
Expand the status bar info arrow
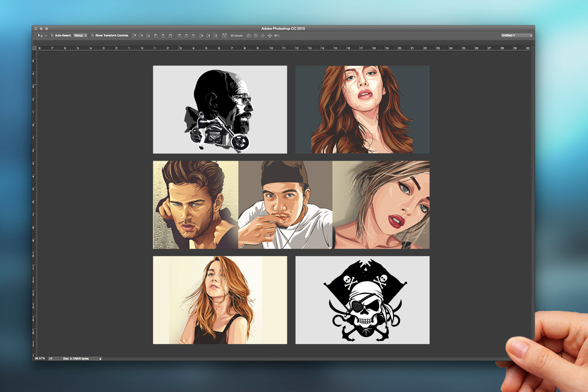(x=100, y=358)
